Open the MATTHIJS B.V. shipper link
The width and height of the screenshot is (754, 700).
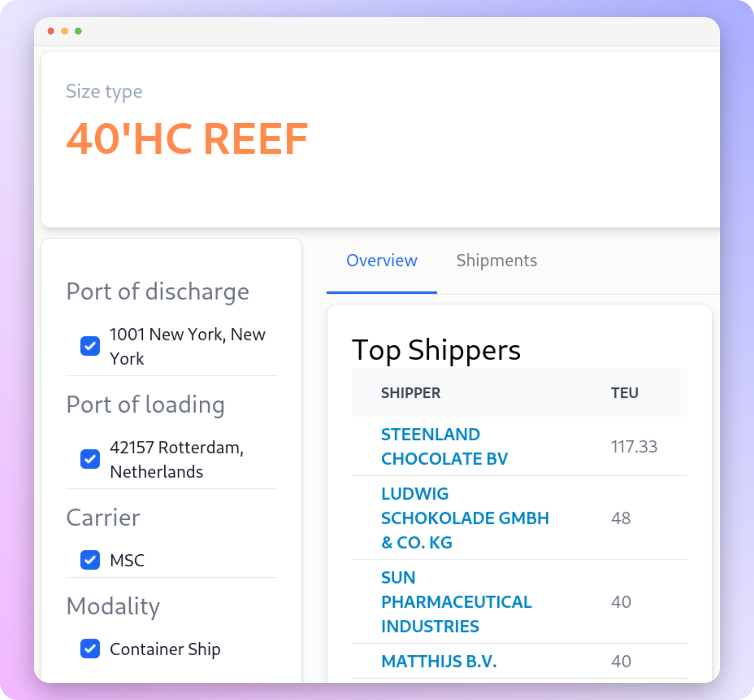(439, 661)
